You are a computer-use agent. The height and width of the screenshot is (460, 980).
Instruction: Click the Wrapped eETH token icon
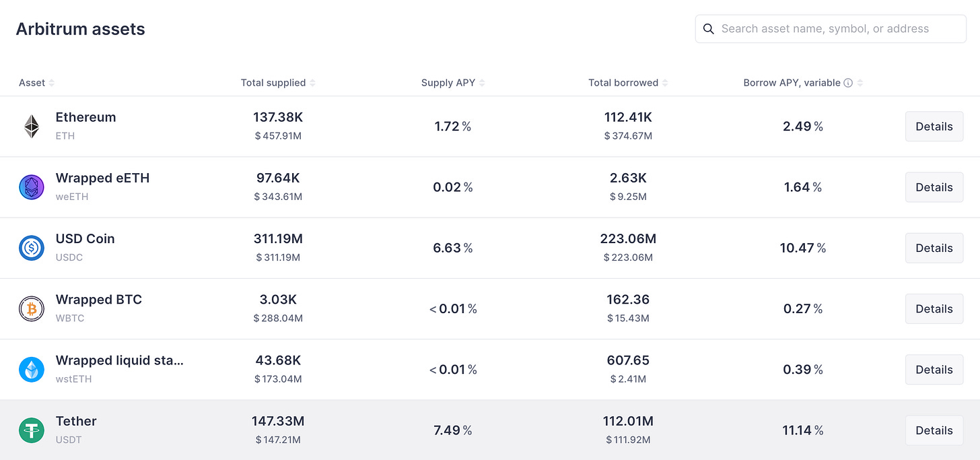click(x=32, y=187)
